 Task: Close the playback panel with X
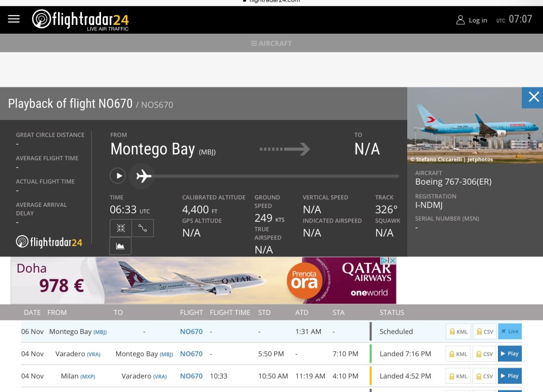pos(533,97)
